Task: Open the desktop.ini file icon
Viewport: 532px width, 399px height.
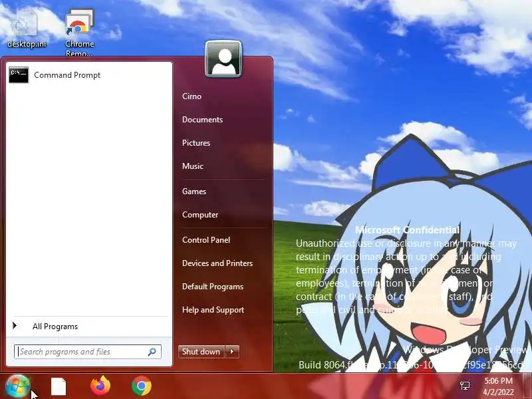Action: click(27, 29)
